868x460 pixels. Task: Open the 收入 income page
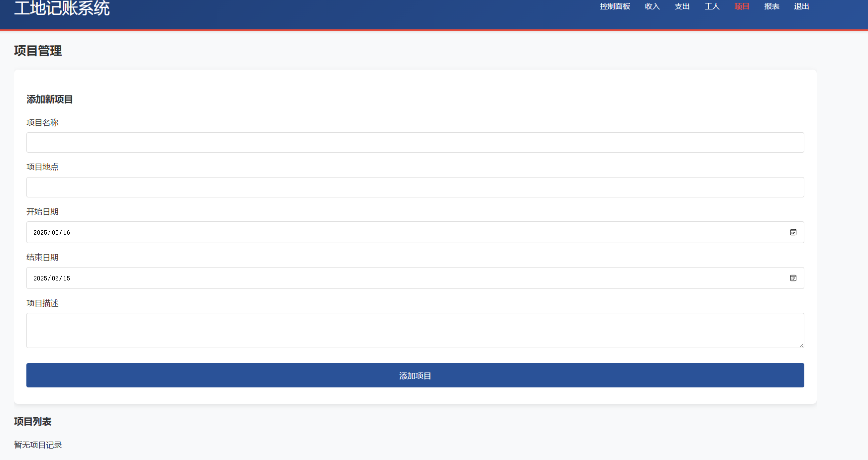[652, 6]
